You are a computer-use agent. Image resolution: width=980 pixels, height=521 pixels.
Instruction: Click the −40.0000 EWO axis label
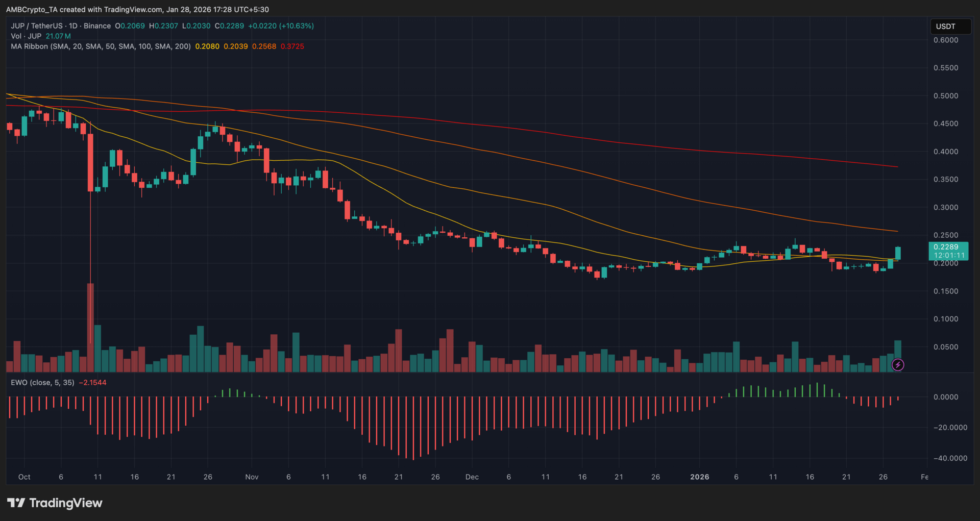[x=950, y=458]
